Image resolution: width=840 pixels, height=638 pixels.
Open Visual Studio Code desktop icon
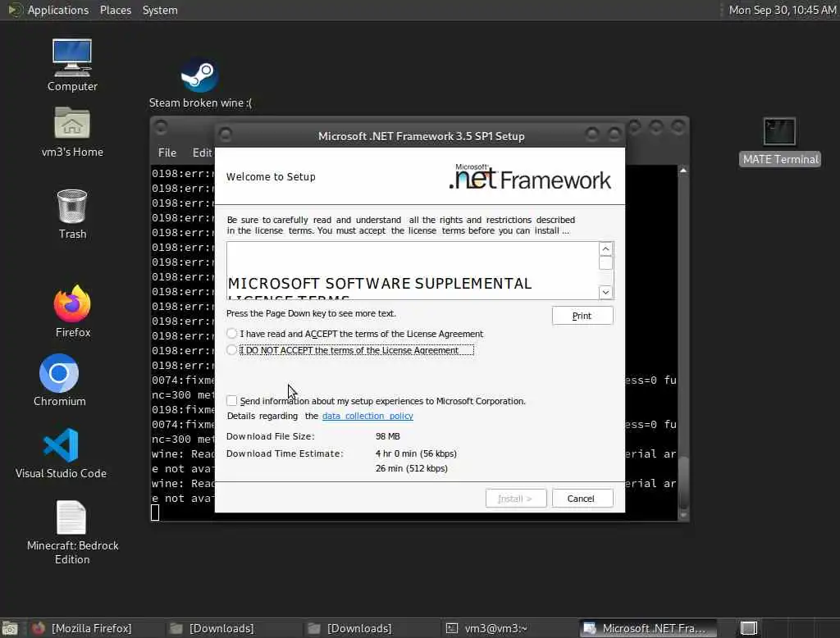pos(61,453)
